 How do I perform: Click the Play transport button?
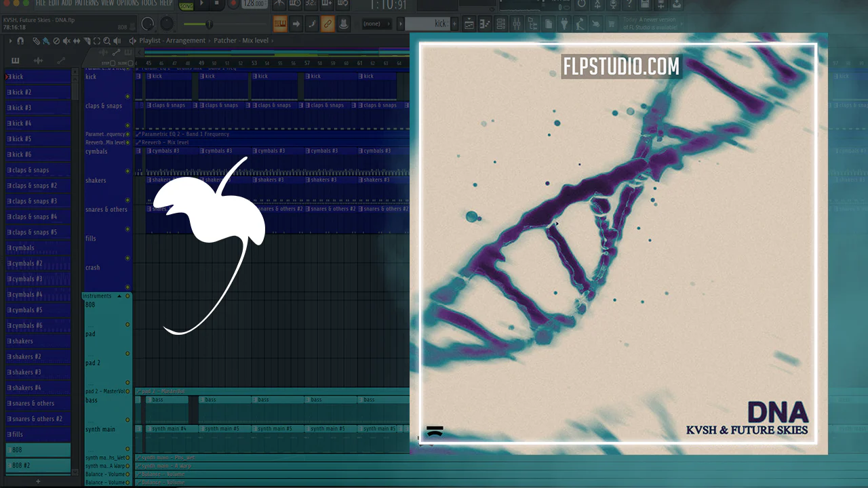pos(201,4)
